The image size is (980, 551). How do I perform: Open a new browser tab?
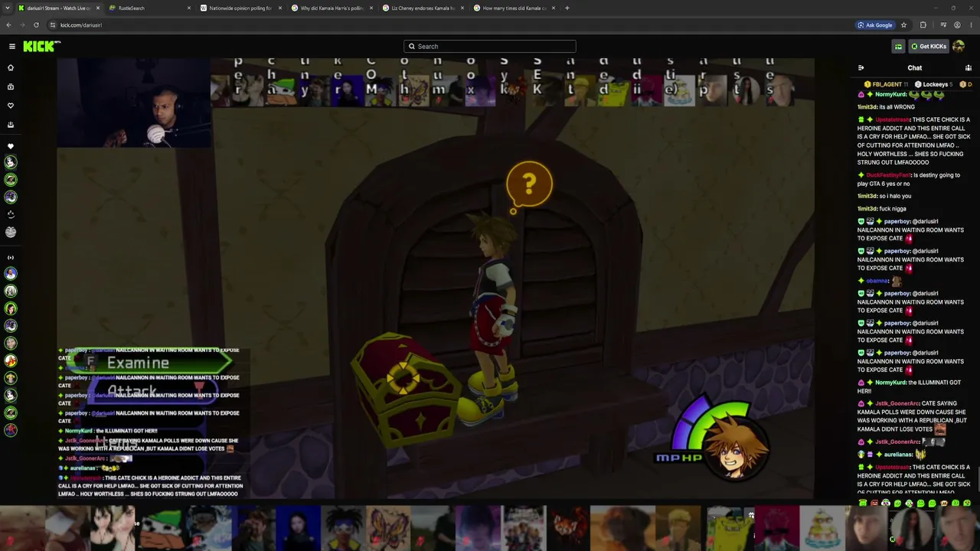567,8
